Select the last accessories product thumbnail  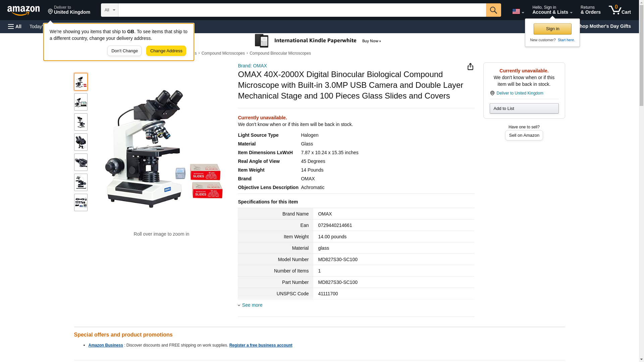pyautogui.click(x=81, y=202)
